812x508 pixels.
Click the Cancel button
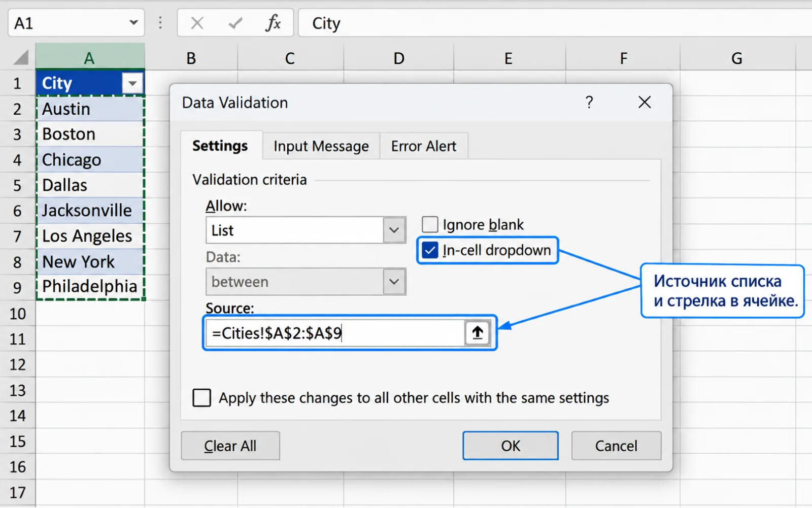coord(616,446)
